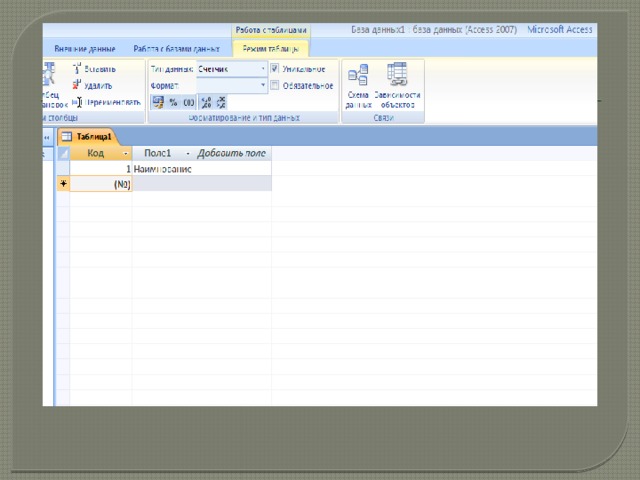Open the Тип данных Счетчик dropdown
640x480 pixels.
click(263, 69)
